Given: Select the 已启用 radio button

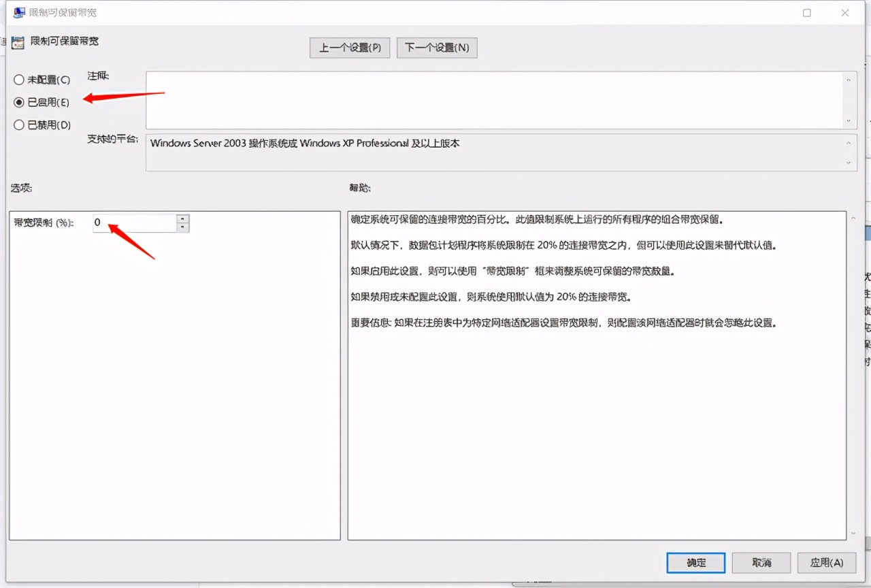Looking at the screenshot, I should coord(19,102).
